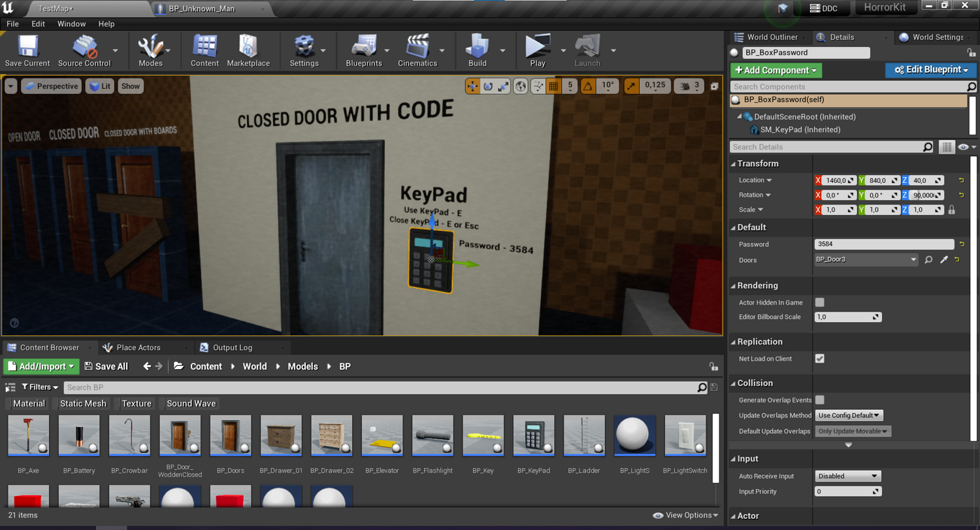Collapse the Transform section
This screenshot has width=980, height=530.
tap(733, 164)
